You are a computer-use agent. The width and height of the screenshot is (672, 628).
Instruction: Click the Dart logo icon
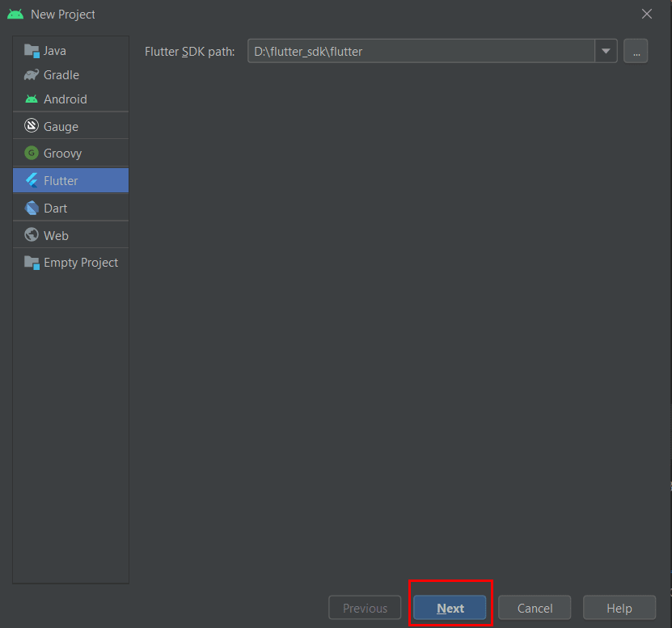(32, 208)
